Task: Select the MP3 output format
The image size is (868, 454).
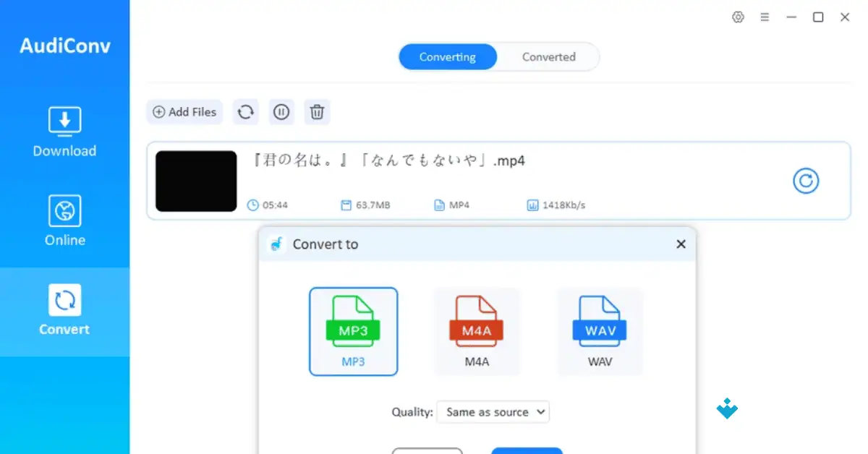Action: [x=353, y=331]
